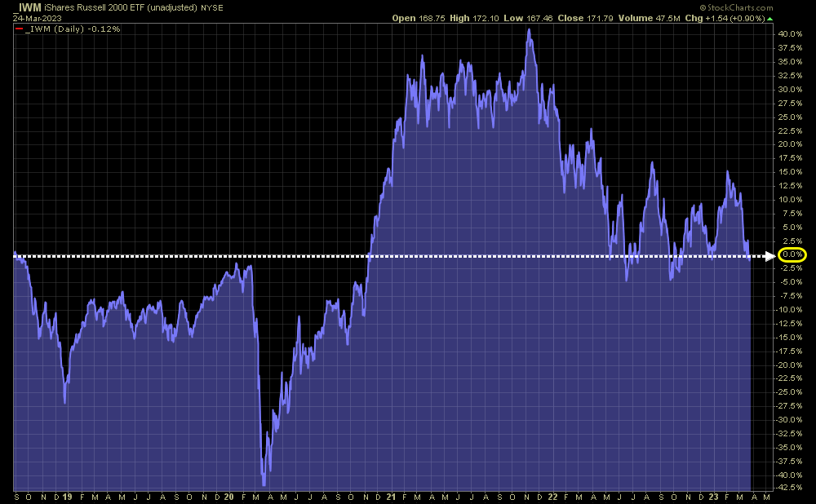Click the -7.5% y-axis label

click(x=791, y=295)
